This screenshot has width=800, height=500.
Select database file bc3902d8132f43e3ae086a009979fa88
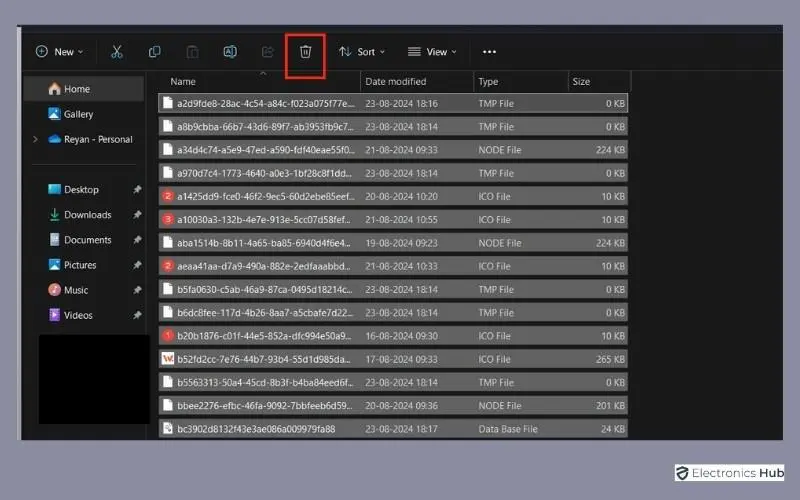coord(393,429)
